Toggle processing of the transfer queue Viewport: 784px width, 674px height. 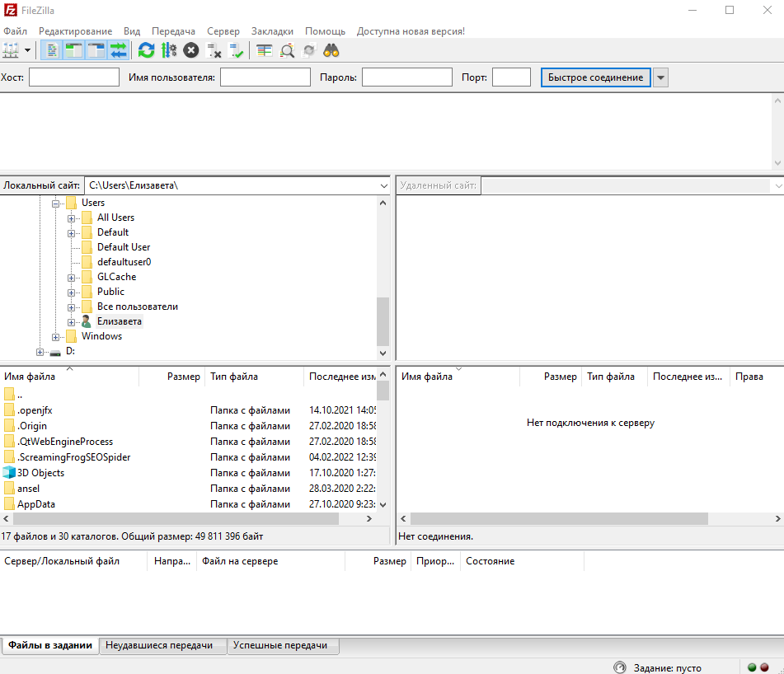point(169,50)
